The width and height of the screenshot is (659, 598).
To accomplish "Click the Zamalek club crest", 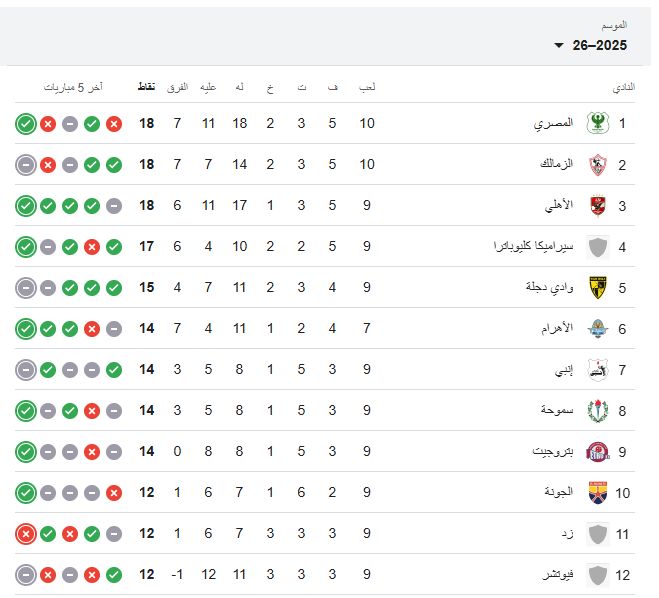I will click(598, 165).
